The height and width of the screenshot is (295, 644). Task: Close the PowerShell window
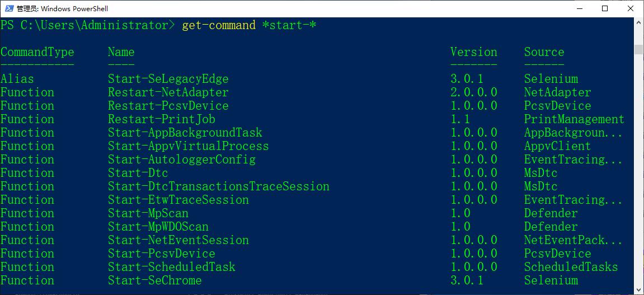[x=631, y=8]
